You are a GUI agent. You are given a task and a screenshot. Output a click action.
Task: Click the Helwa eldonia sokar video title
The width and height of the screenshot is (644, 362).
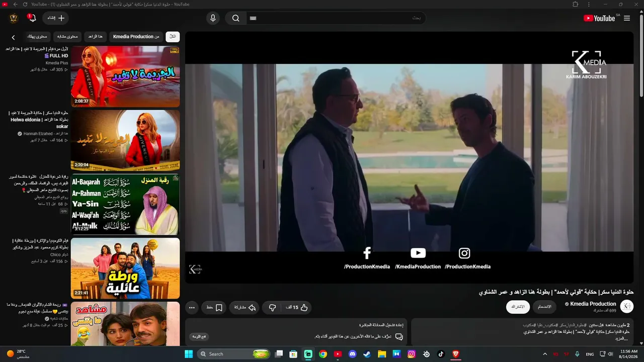point(39,120)
